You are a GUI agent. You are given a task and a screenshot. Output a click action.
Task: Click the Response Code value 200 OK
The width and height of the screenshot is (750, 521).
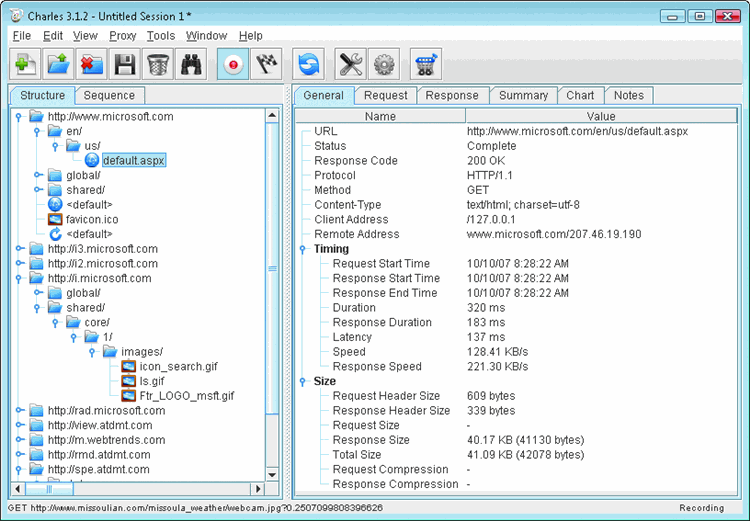[x=486, y=161]
